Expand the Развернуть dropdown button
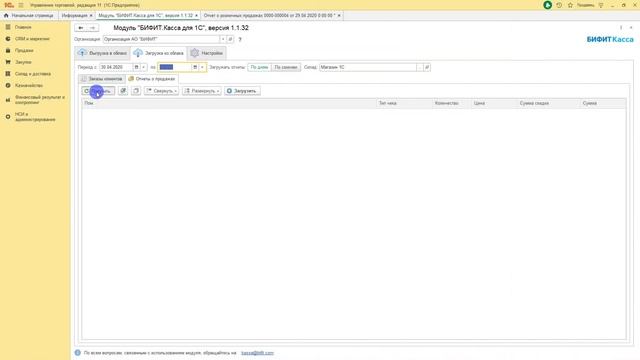The height and width of the screenshot is (360, 640). tap(202, 91)
